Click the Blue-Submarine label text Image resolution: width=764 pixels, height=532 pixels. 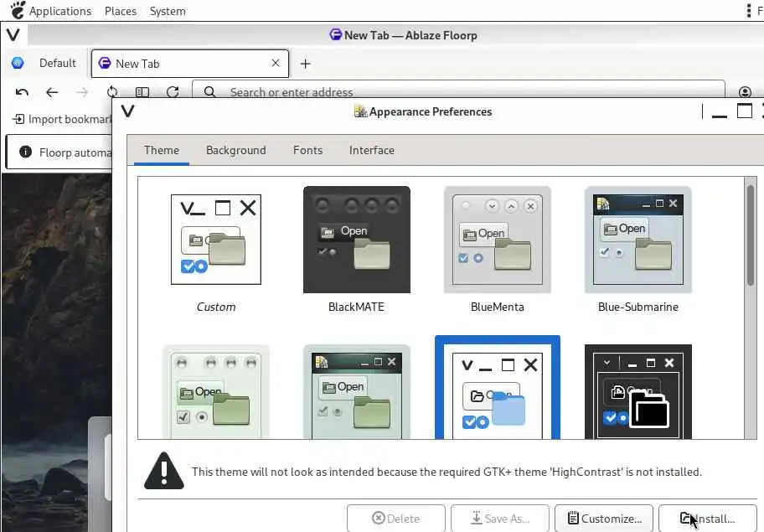638,307
